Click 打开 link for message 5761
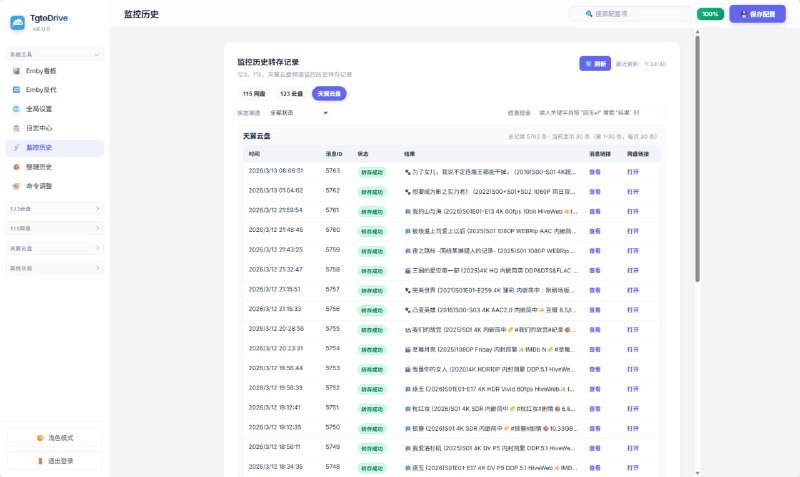The height and width of the screenshot is (477, 800). tap(633, 212)
